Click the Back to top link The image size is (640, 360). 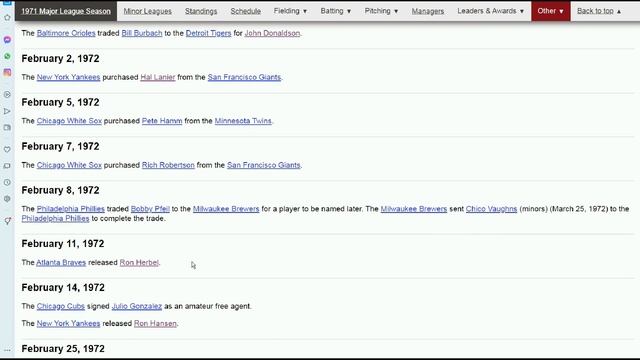pos(599,11)
